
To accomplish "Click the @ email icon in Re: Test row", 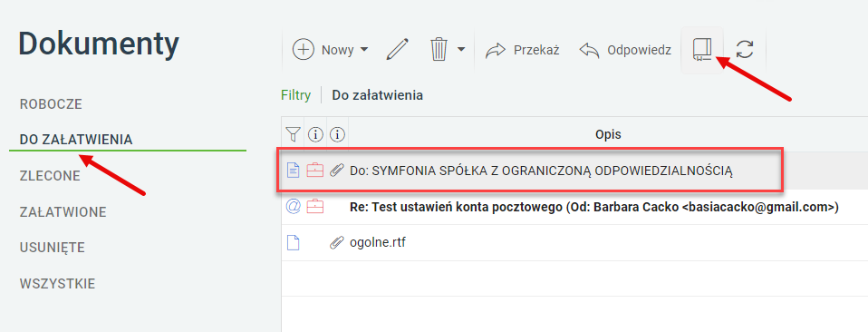I will (x=293, y=207).
